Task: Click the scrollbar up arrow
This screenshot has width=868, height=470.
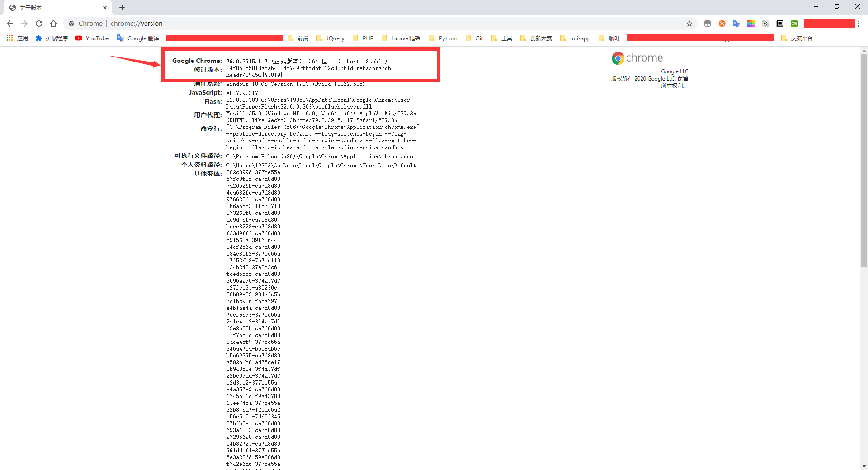Action: [864, 51]
